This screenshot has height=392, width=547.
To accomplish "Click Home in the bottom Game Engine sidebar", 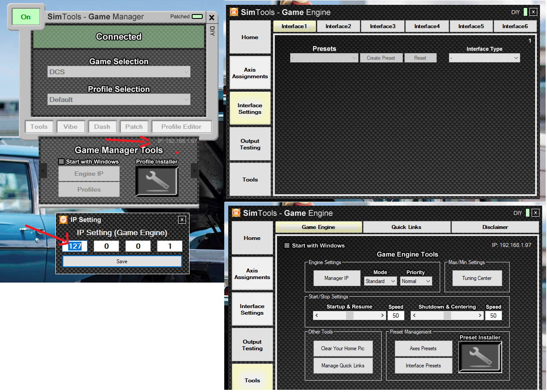I will 252,238.
